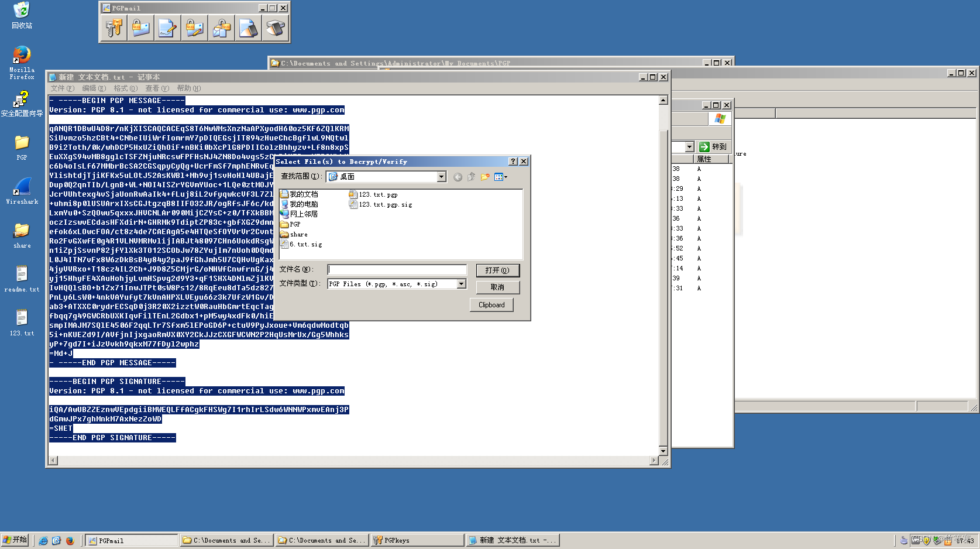
Task: Open Mozilla Firefox desktop shortcut
Action: pyautogui.click(x=22, y=63)
